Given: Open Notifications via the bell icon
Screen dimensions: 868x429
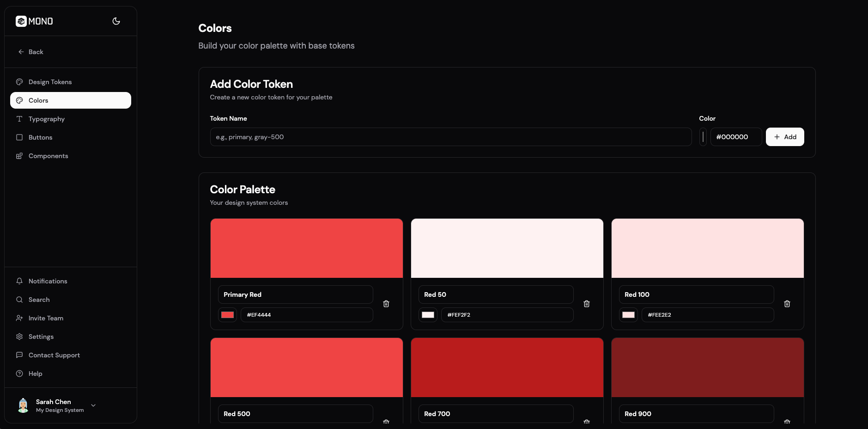Looking at the screenshot, I should (x=19, y=281).
